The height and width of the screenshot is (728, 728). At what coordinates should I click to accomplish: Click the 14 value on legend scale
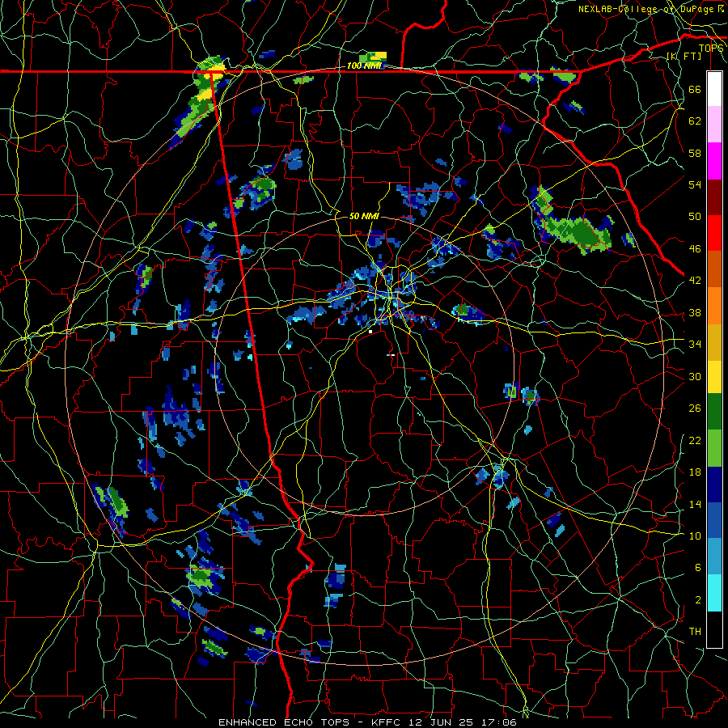pyautogui.click(x=695, y=504)
